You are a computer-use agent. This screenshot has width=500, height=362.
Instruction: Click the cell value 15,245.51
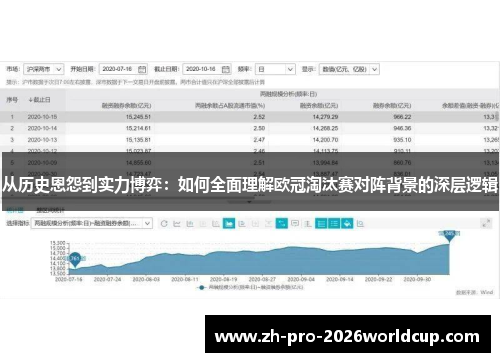(138, 117)
